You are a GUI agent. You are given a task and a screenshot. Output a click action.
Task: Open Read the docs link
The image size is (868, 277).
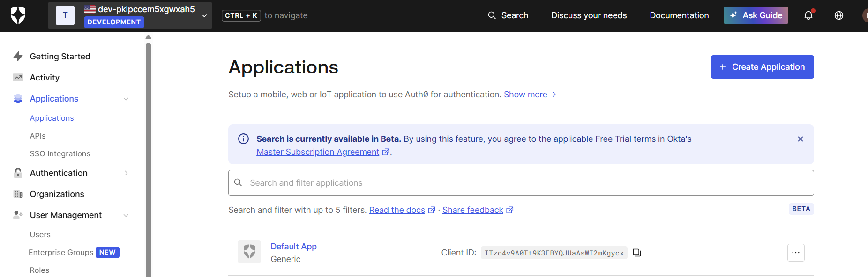click(x=397, y=210)
